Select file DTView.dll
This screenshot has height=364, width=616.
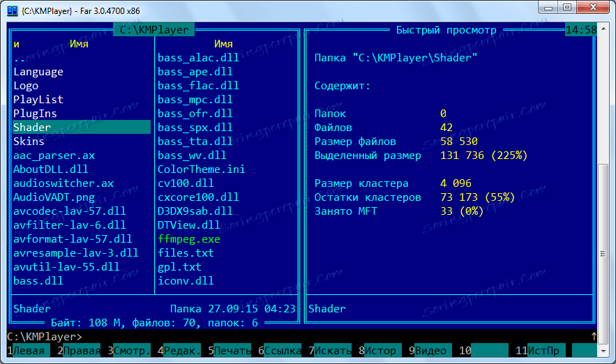click(188, 225)
